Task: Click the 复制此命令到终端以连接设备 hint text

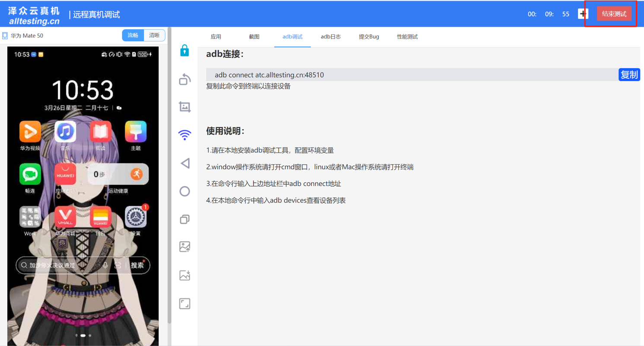Action: click(x=248, y=86)
